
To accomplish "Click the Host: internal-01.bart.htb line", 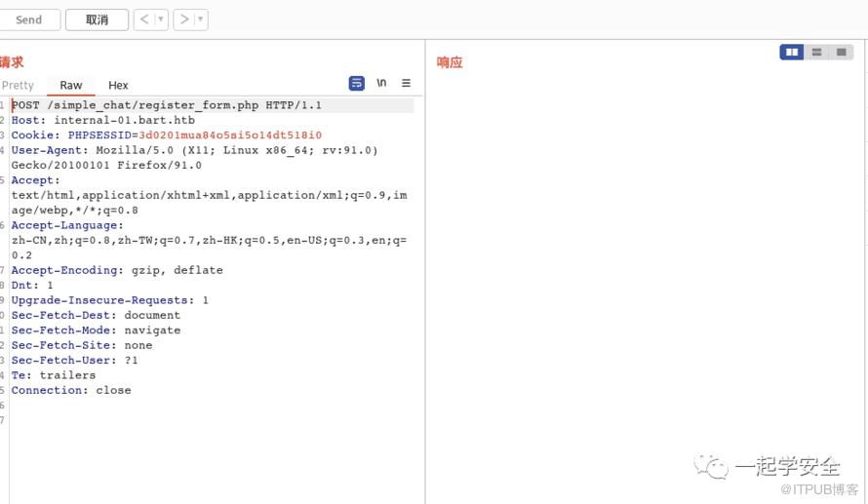I will point(103,120).
